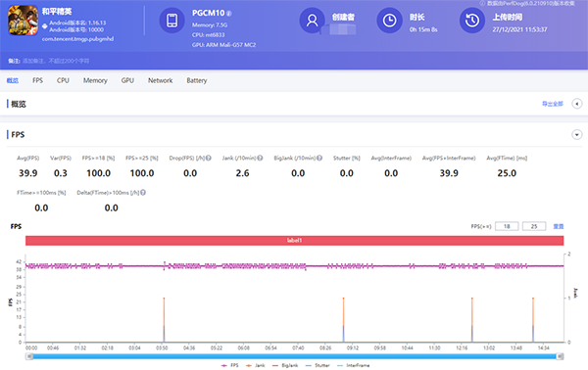Click the export all link
The image size is (588, 370).
553,104
